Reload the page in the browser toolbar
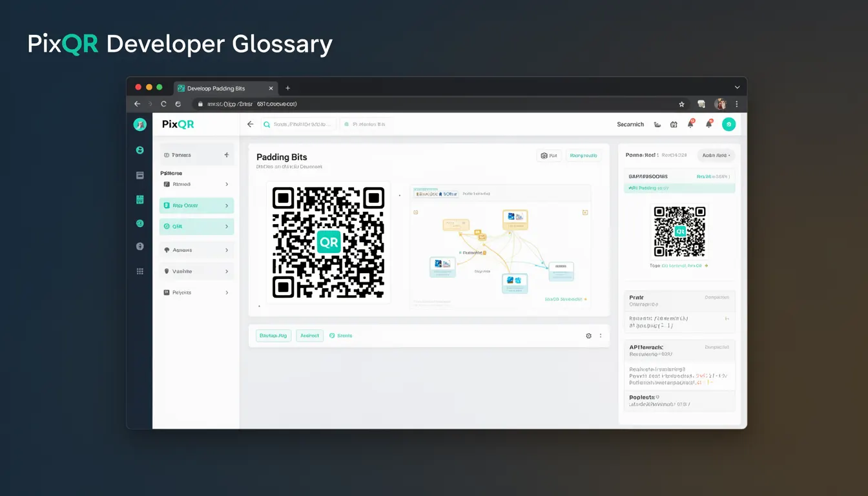This screenshot has height=496, width=868. coord(164,104)
